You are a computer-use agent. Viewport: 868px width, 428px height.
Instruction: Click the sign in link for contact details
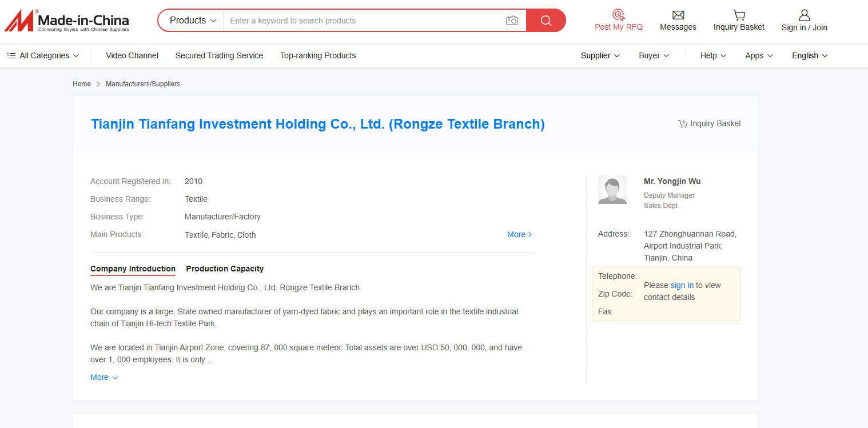tap(682, 285)
